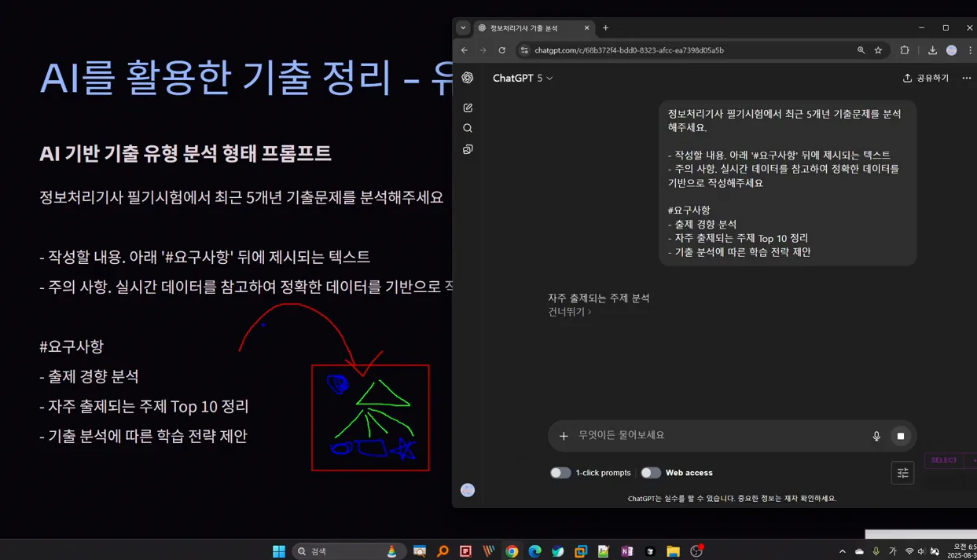Open the prompt settings sliders icon

pyautogui.click(x=902, y=473)
